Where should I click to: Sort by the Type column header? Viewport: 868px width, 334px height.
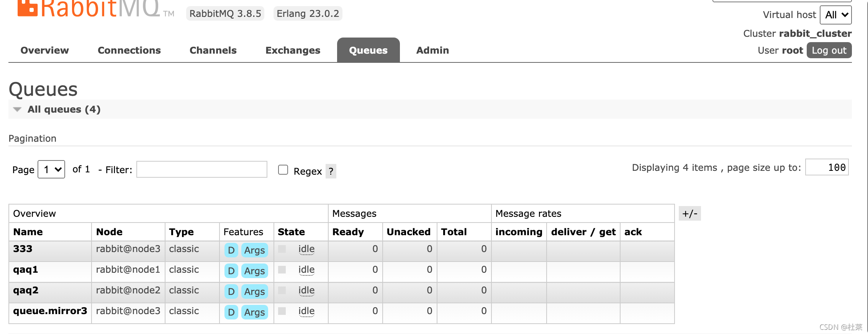pos(181,232)
